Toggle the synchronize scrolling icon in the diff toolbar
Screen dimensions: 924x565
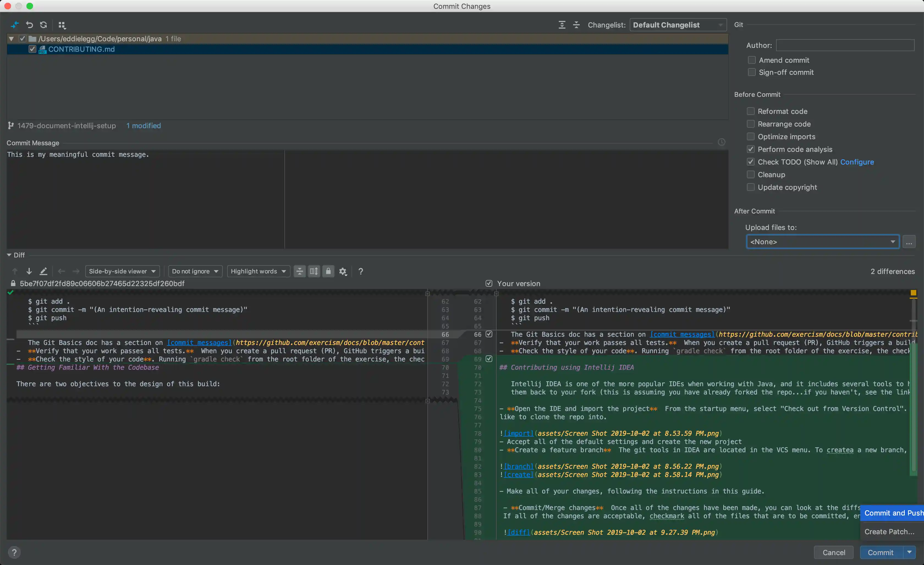coord(314,271)
